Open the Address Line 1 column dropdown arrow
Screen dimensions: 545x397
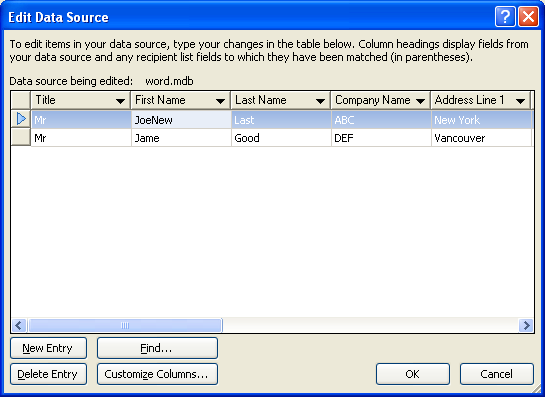click(x=520, y=101)
